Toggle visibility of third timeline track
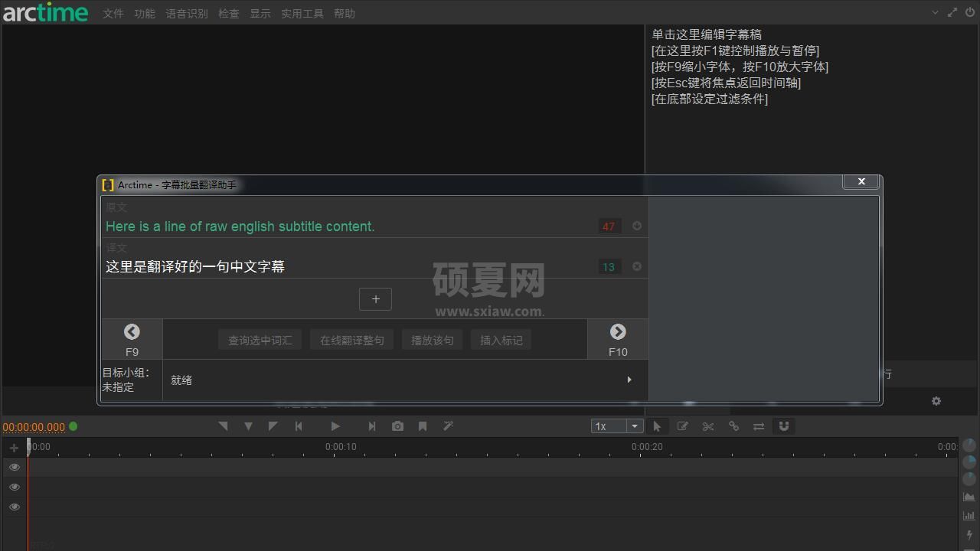Screen dimensions: 980x551 [x=15, y=507]
